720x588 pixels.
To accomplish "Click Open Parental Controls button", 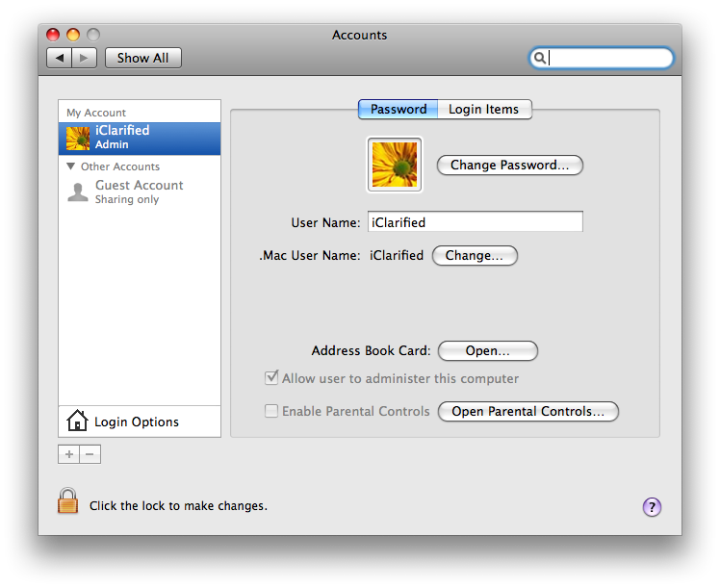I will [527, 411].
